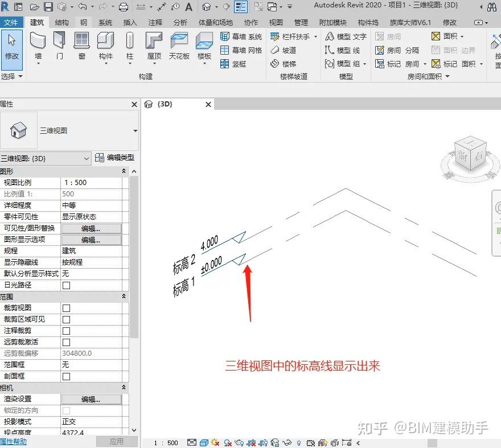Select the Door tool icon
This screenshot has width=501, height=448.
59,40
